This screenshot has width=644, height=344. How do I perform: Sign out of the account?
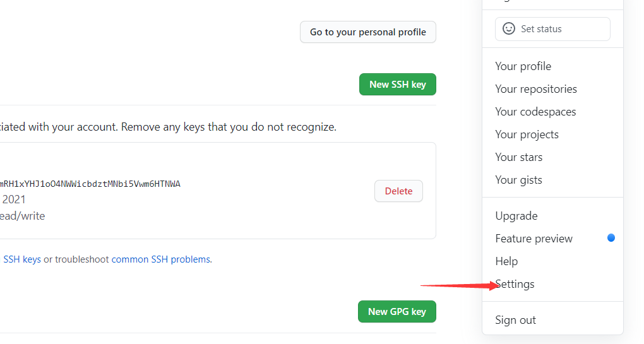click(515, 320)
